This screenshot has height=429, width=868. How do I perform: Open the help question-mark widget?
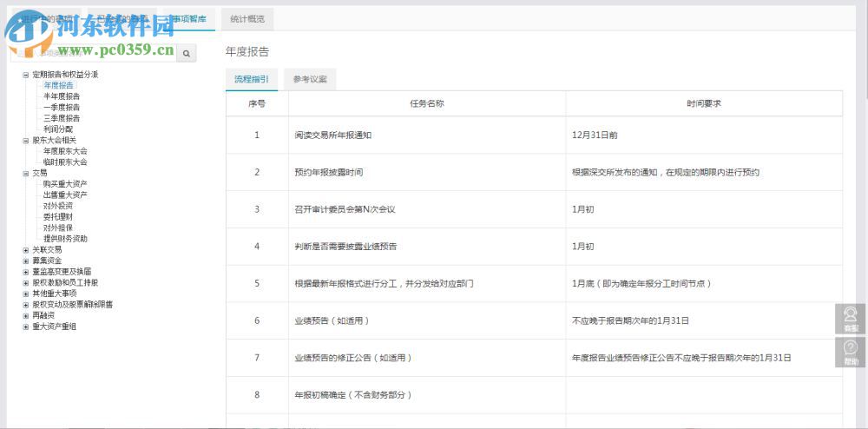(x=851, y=352)
